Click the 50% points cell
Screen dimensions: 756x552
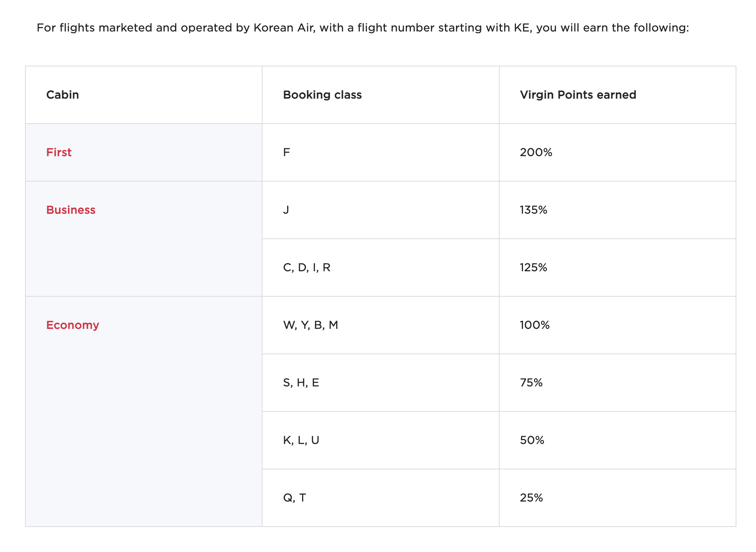coord(532,440)
